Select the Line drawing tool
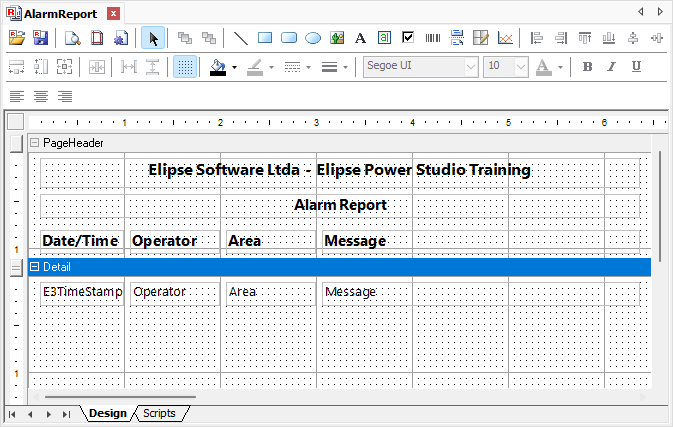 tap(241, 38)
